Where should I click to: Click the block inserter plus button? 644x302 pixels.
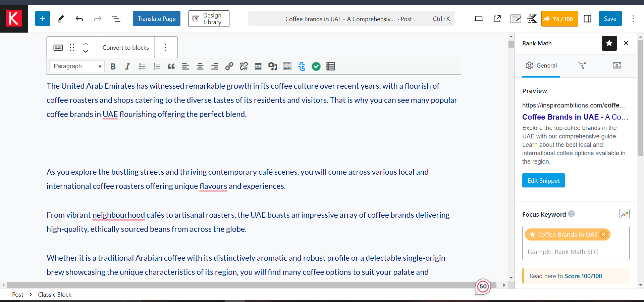pos(43,18)
